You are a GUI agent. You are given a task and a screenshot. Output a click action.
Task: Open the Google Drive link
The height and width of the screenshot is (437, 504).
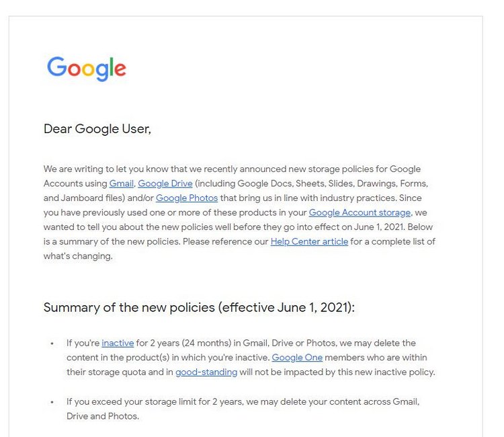(165, 184)
